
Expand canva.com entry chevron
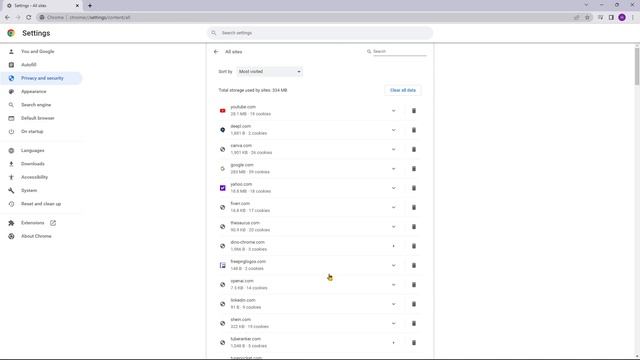393,149
